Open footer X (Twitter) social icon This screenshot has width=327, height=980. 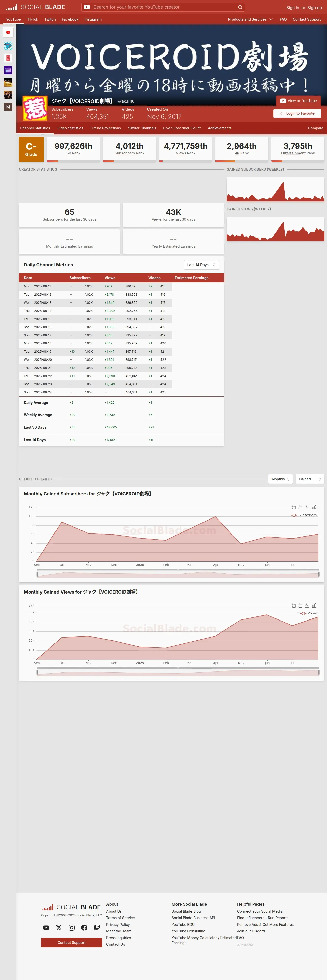(59, 928)
